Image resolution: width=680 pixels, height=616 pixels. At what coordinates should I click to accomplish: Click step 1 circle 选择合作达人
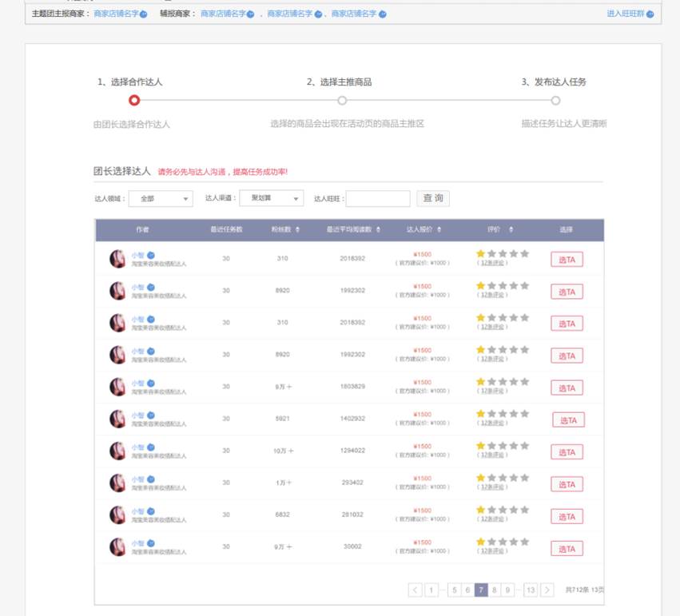[x=134, y=101]
